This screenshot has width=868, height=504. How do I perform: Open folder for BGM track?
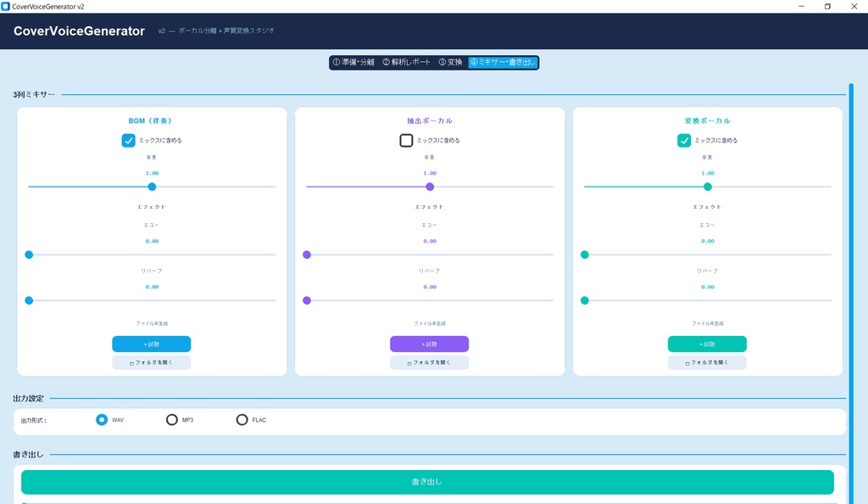pyautogui.click(x=152, y=363)
